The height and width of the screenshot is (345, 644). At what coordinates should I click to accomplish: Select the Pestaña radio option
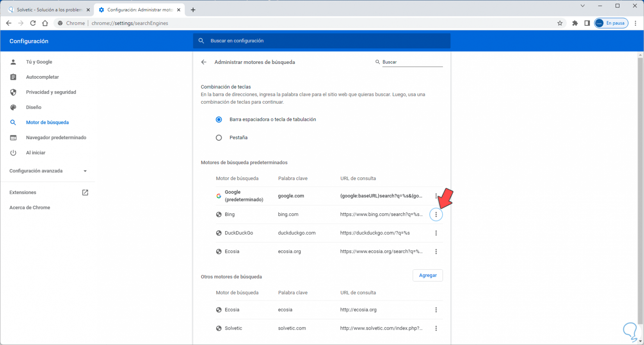coord(219,138)
